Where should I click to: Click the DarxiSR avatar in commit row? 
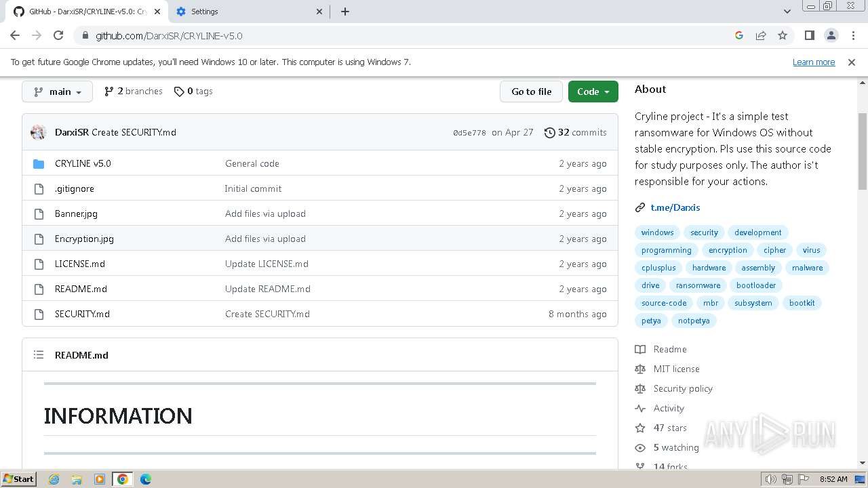pos(38,132)
